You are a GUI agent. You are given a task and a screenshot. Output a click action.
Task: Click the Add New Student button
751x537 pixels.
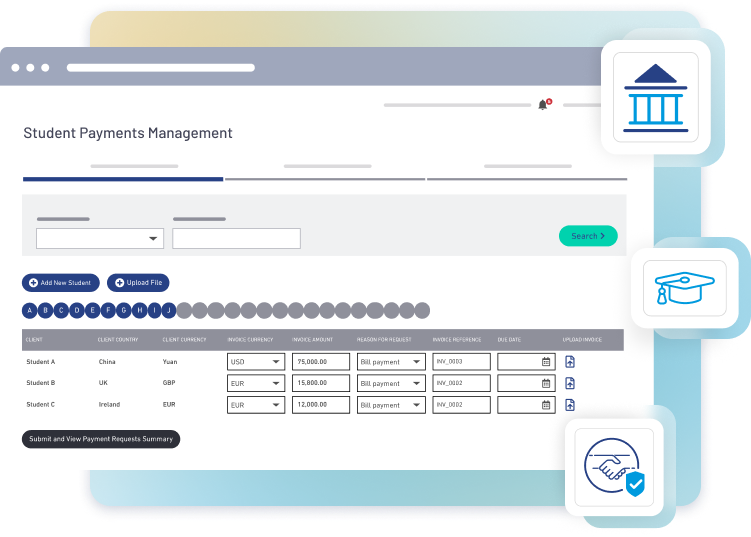click(x=61, y=283)
